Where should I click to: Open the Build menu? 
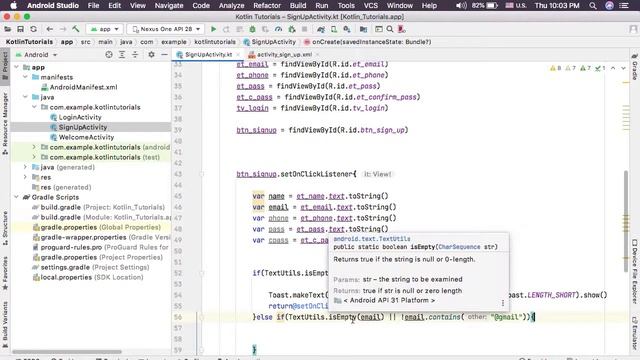298,6
